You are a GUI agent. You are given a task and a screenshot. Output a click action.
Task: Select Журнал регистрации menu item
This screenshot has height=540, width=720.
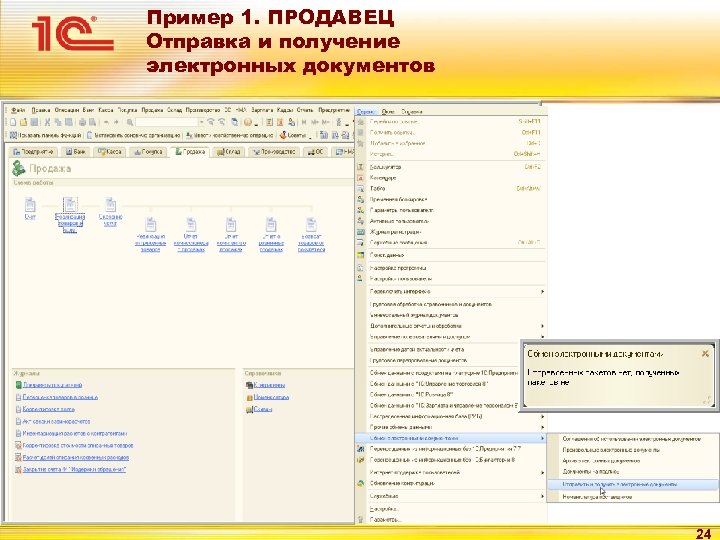click(451, 232)
